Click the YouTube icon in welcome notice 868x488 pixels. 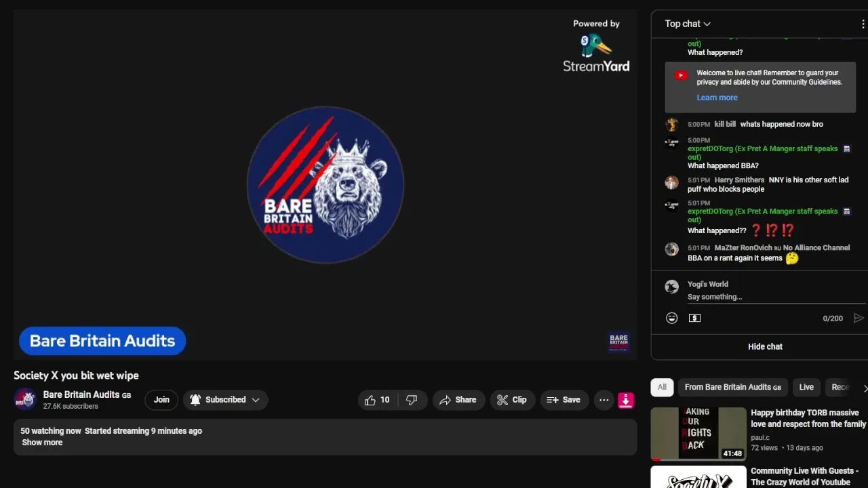[x=681, y=75]
